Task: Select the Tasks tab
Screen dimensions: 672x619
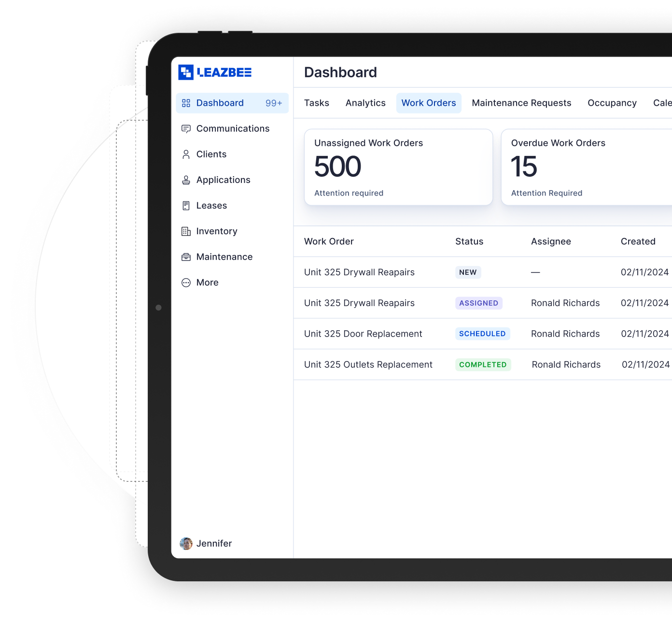Action: pyautogui.click(x=317, y=103)
